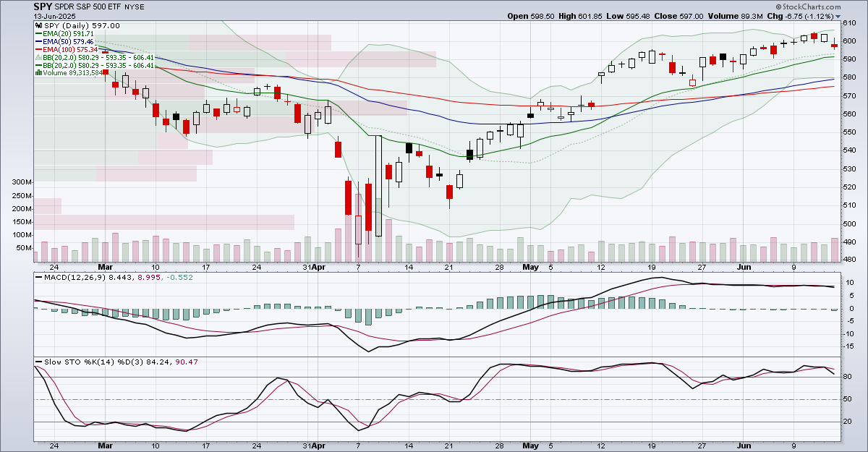
Task: Click the candlestick icon beside SPY (Daily)
Action: pyautogui.click(x=38, y=25)
